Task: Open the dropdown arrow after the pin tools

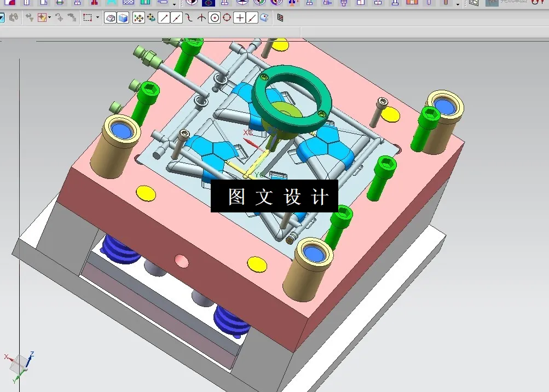Action: [457, 5]
